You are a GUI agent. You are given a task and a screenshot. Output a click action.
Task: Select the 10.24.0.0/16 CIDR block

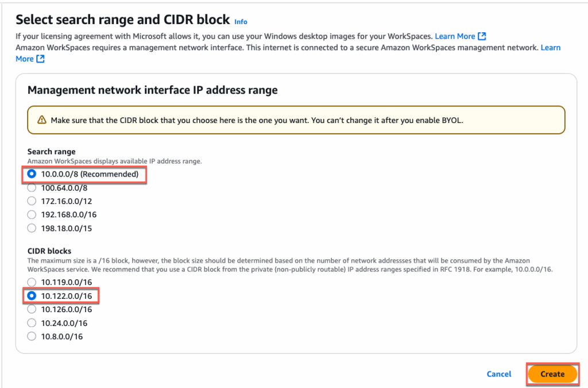pos(32,323)
